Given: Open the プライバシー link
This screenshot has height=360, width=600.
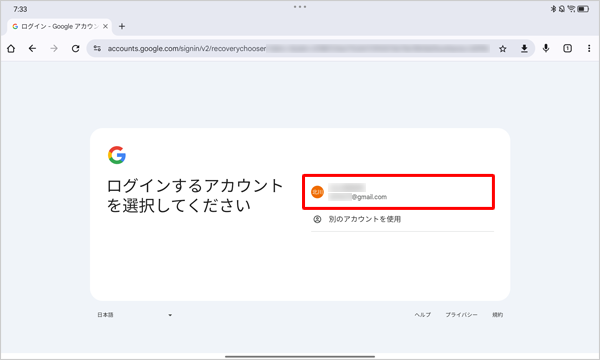Looking at the screenshot, I should coord(461,315).
